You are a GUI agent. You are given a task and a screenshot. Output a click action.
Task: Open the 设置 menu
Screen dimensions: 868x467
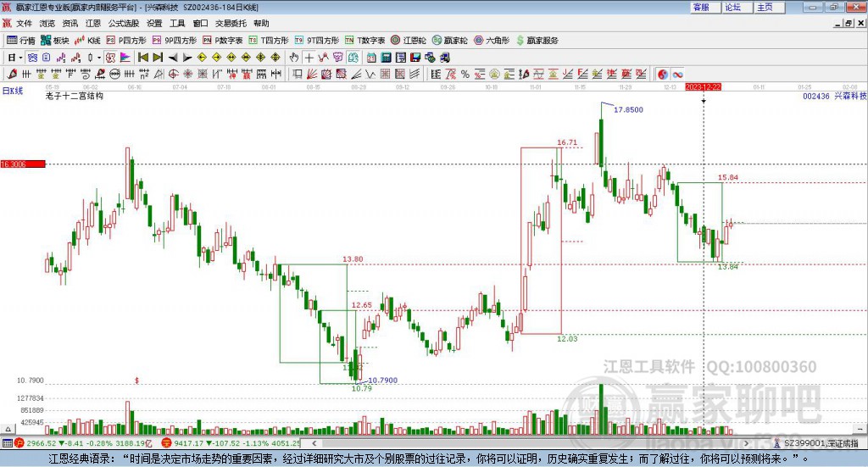pyautogui.click(x=154, y=23)
